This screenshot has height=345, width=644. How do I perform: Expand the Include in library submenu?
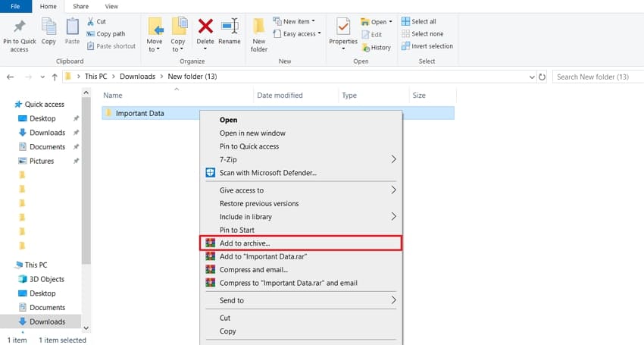(393, 216)
